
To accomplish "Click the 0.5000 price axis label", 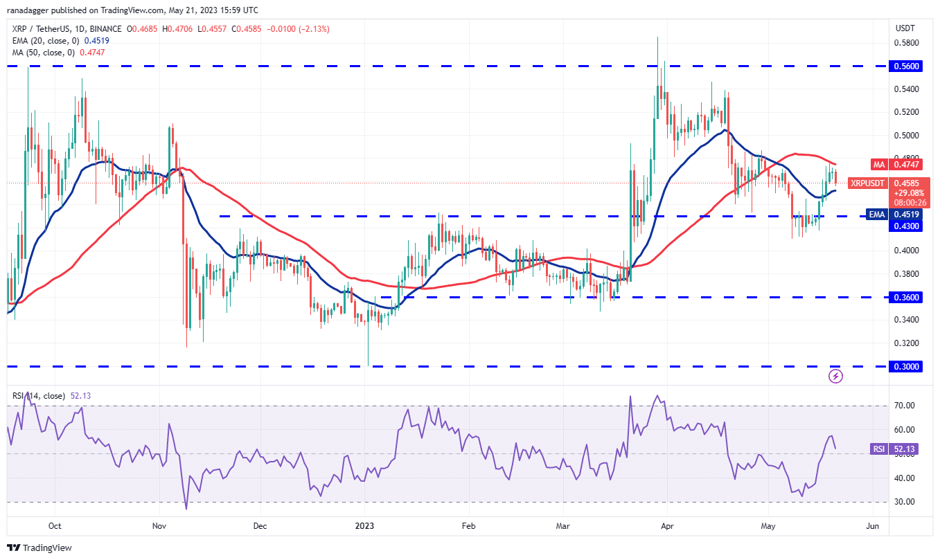I will pos(908,136).
